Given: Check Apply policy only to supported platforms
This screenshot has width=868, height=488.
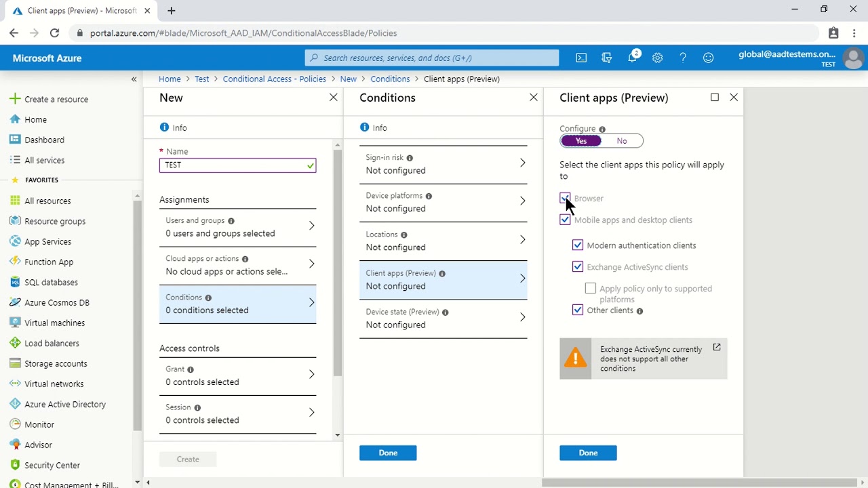Looking at the screenshot, I should point(591,289).
